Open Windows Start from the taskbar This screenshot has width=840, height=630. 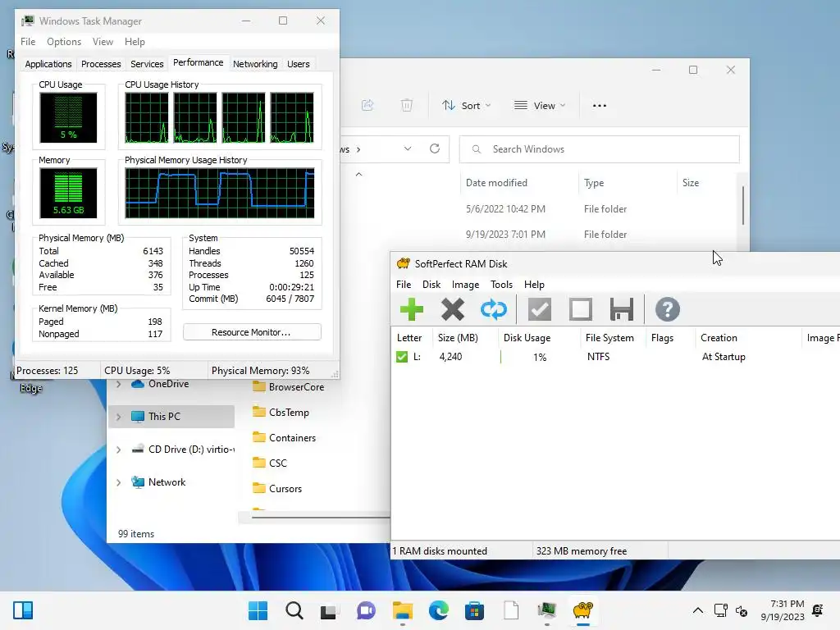[258, 610]
